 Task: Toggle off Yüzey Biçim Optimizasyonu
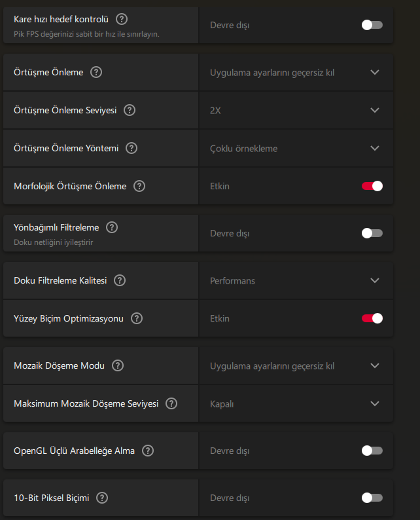[372, 318]
